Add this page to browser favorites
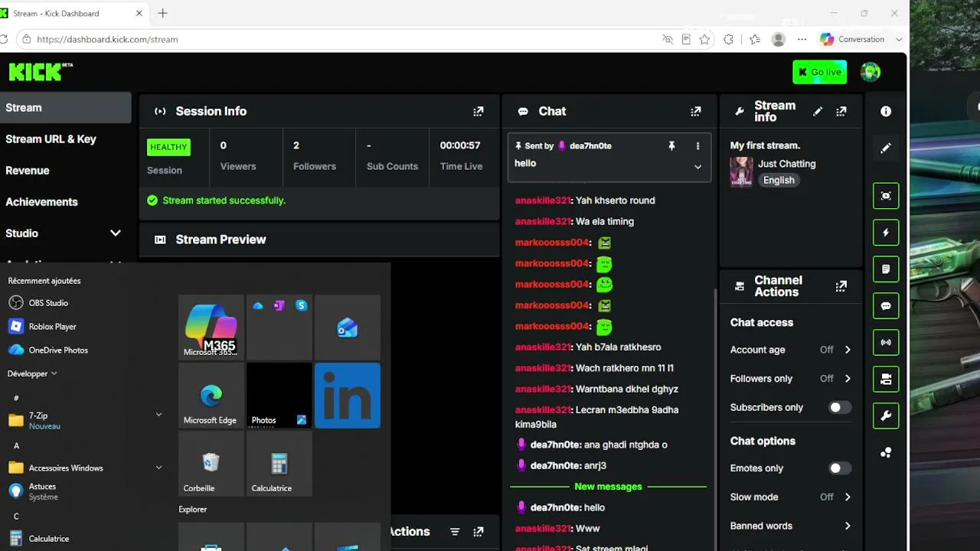This screenshot has height=551, width=980. tap(704, 39)
